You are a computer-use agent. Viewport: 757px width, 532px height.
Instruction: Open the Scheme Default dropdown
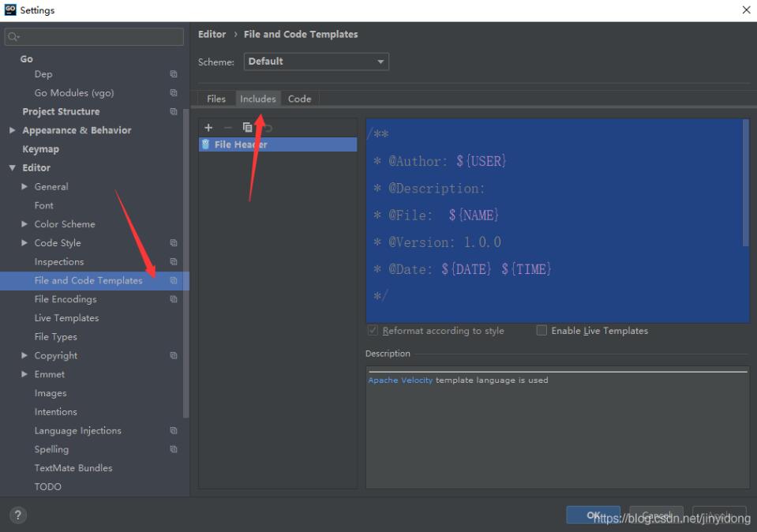316,62
